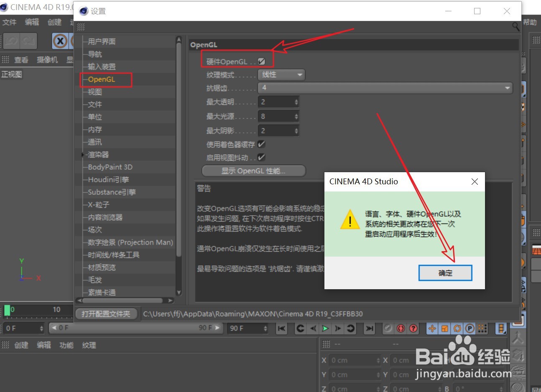The width and height of the screenshot is (541, 392).
Task: Jump to end of animation
Action: coord(370,328)
